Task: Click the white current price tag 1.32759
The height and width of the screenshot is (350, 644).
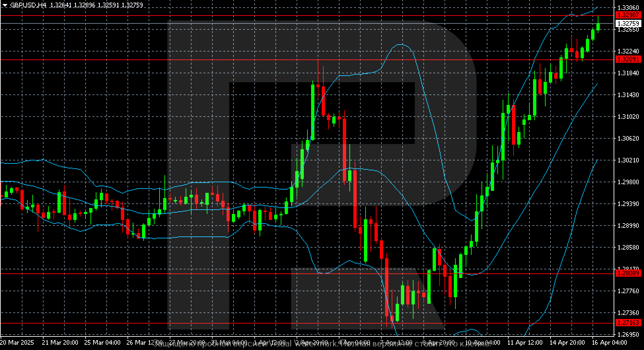Action: pos(628,23)
